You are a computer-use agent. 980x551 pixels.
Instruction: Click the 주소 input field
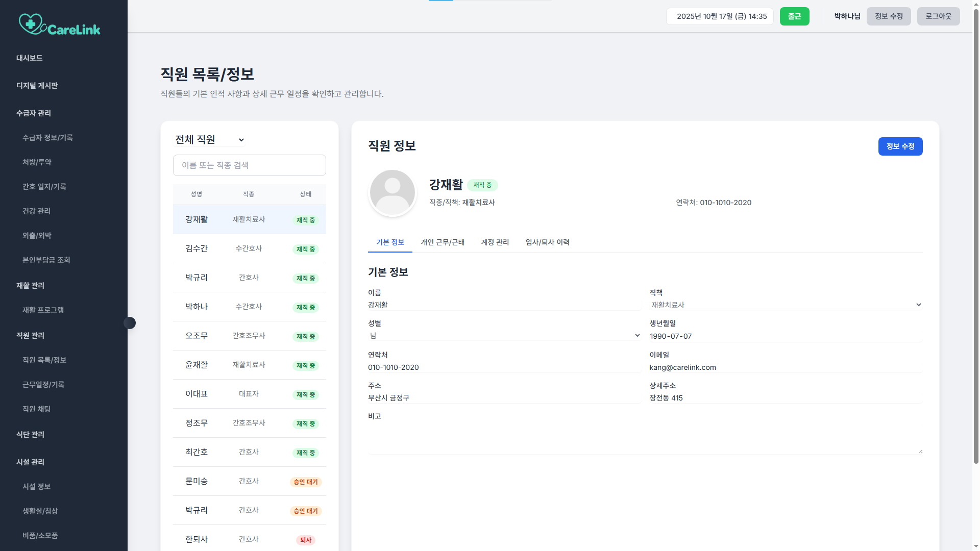point(504,397)
